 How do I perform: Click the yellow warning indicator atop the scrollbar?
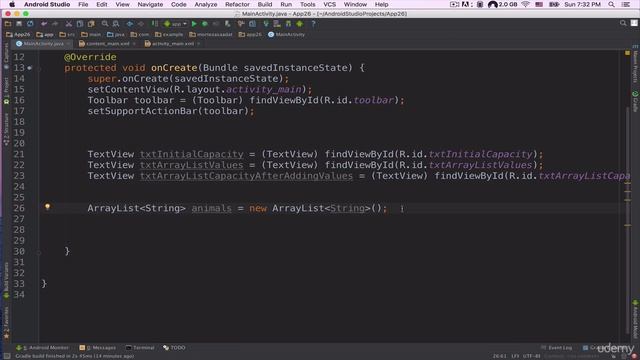[x=627, y=53]
